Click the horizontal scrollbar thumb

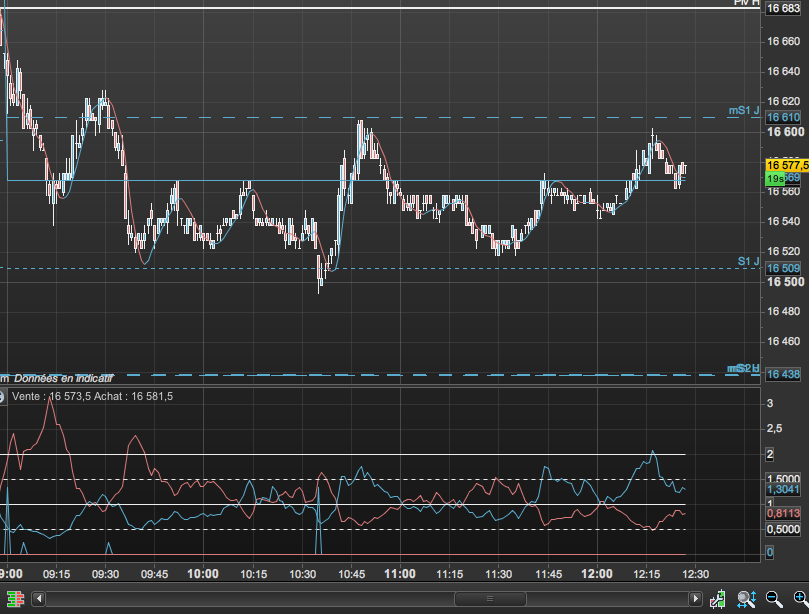point(490,599)
